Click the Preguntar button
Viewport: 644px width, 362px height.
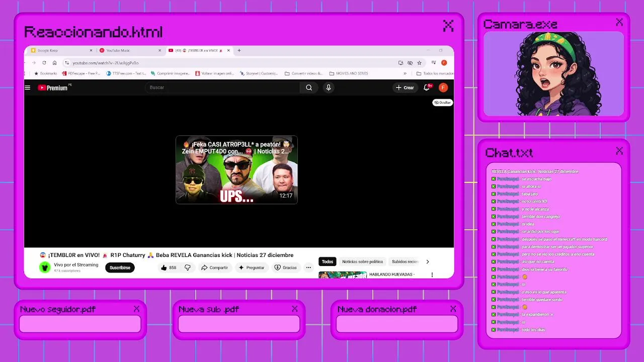pyautogui.click(x=252, y=267)
